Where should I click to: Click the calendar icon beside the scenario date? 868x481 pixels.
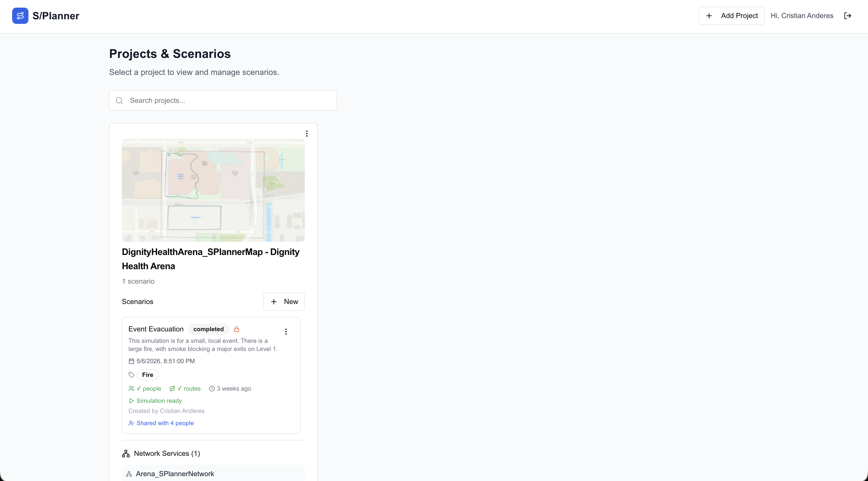pos(131,361)
